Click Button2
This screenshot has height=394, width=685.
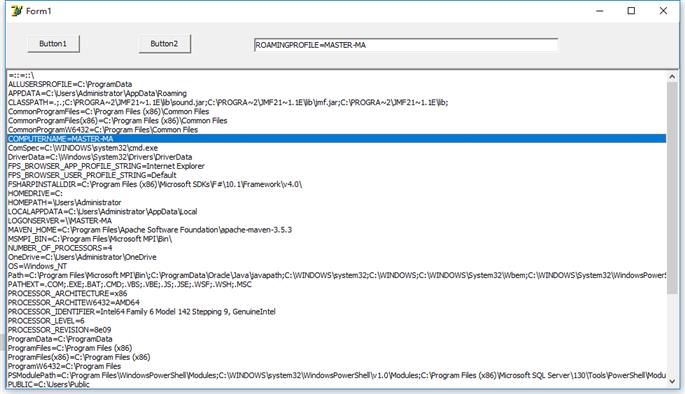165,44
